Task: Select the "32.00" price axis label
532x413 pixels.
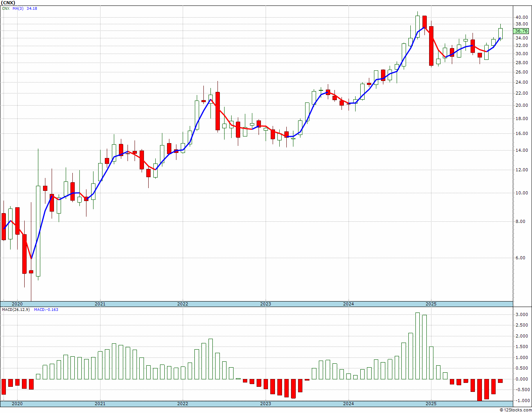Action: pos(521,45)
